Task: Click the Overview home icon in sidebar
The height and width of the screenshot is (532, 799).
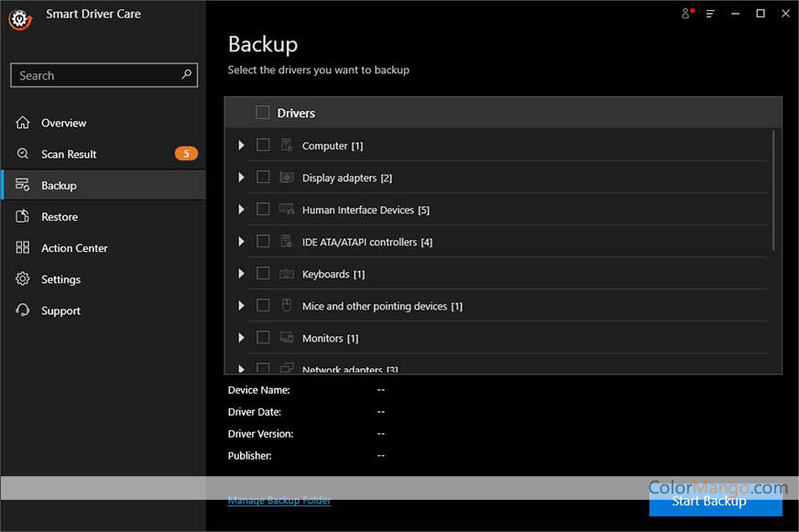Action: (x=23, y=123)
